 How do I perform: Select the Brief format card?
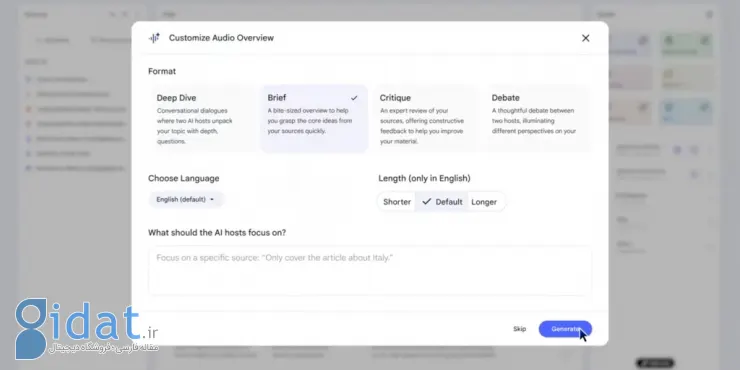click(x=314, y=119)
